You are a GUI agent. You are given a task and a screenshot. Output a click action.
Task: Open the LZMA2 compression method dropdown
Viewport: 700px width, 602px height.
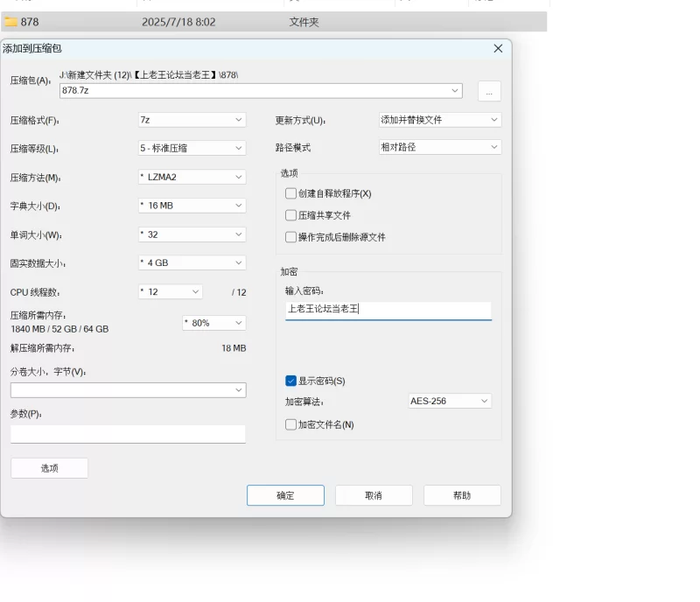click(x=192, y=178)
